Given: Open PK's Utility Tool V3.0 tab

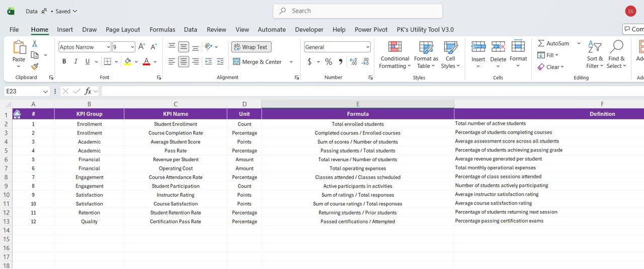Looking at the screenshot, I should pyautogui.click(x=425, y=29).
